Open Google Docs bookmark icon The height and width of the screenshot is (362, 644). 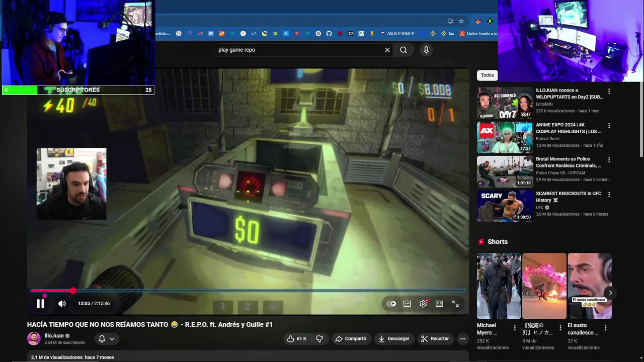211,34
